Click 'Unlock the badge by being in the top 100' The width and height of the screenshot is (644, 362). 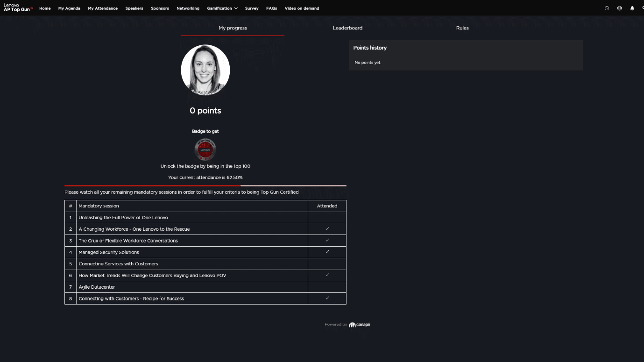(205, 166)
